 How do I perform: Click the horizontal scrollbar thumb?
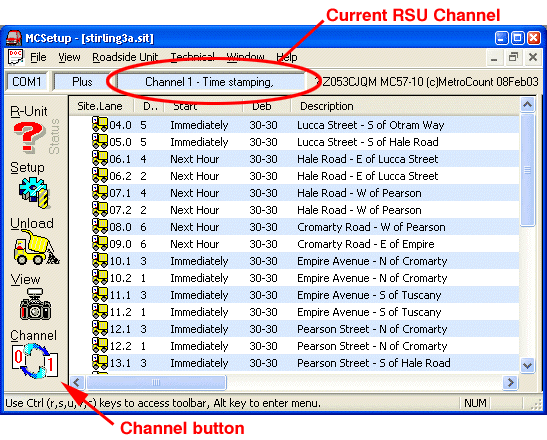(156, 382)
